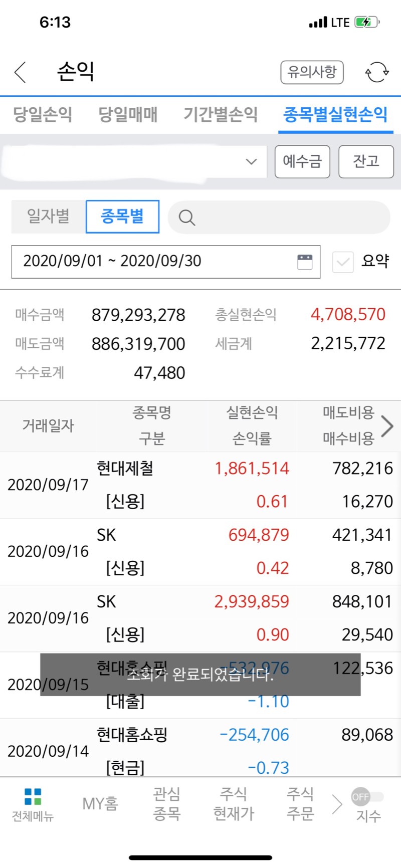Tap the 매도비용 column header

(348, 413)
